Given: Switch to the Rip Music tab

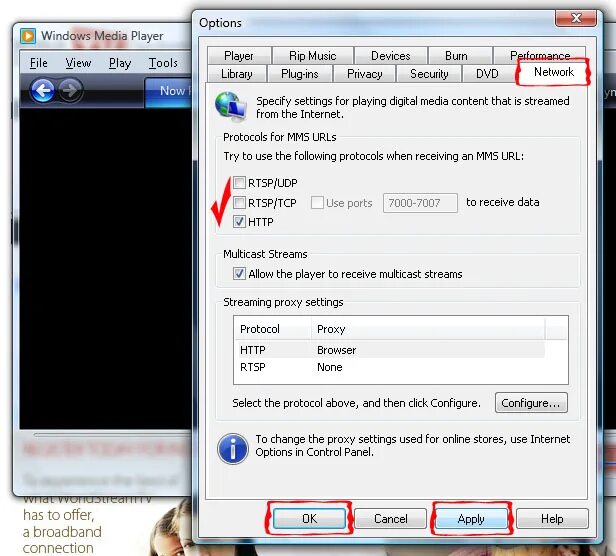Looking at the screenshot, I should coord(313,56).
